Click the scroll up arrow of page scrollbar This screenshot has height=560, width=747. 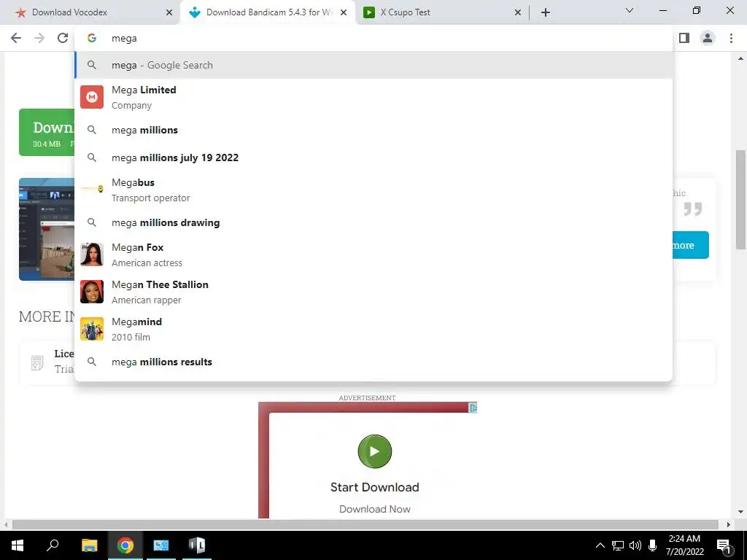coord(741,58)
